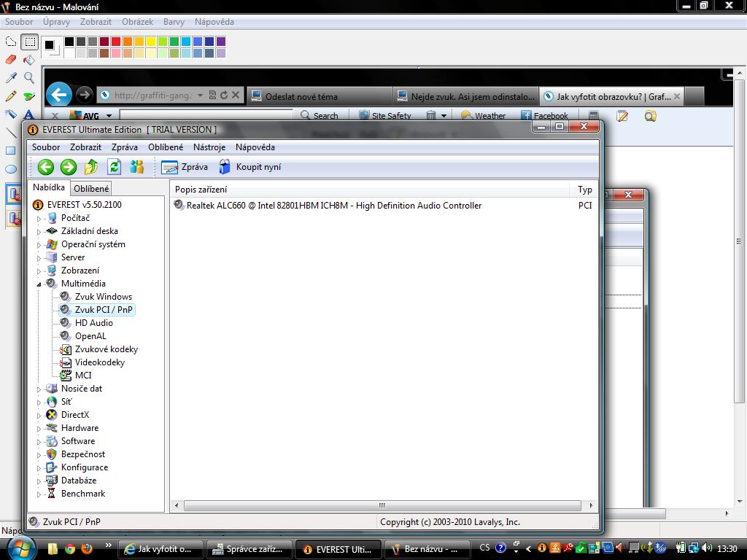Expand the Server tree node

(x=39, y=257)
